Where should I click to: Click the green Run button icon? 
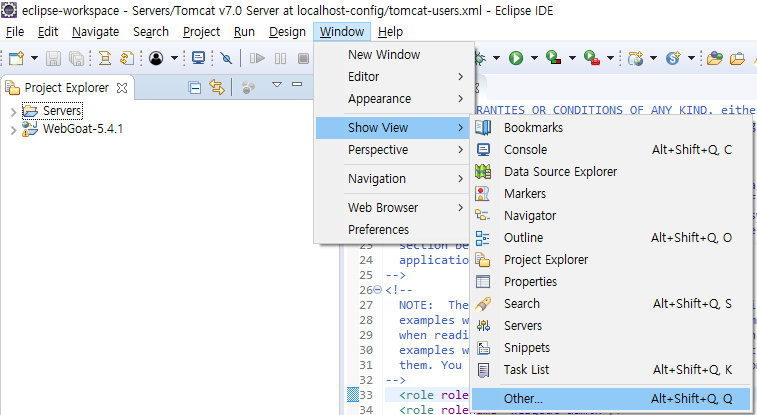coord(516,58)
